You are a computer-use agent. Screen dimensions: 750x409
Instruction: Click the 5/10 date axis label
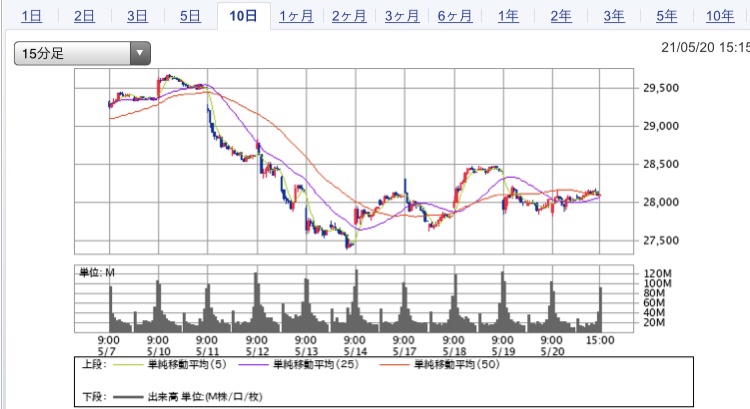(158, 352)
